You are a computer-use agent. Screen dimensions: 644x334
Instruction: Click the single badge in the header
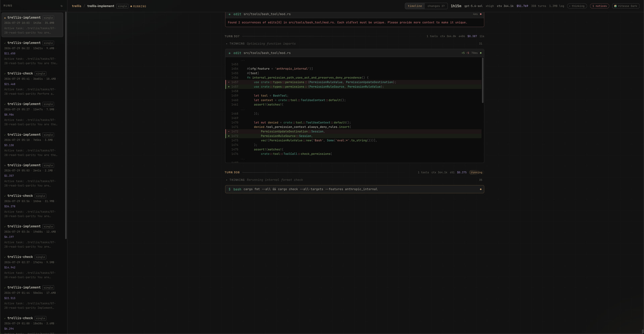coord(122,6)
